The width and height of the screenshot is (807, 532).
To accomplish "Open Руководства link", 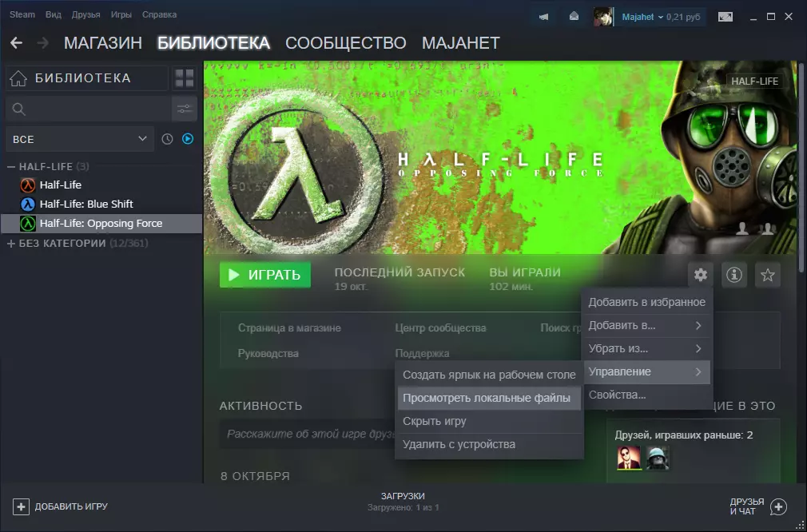I will point(268,353).
